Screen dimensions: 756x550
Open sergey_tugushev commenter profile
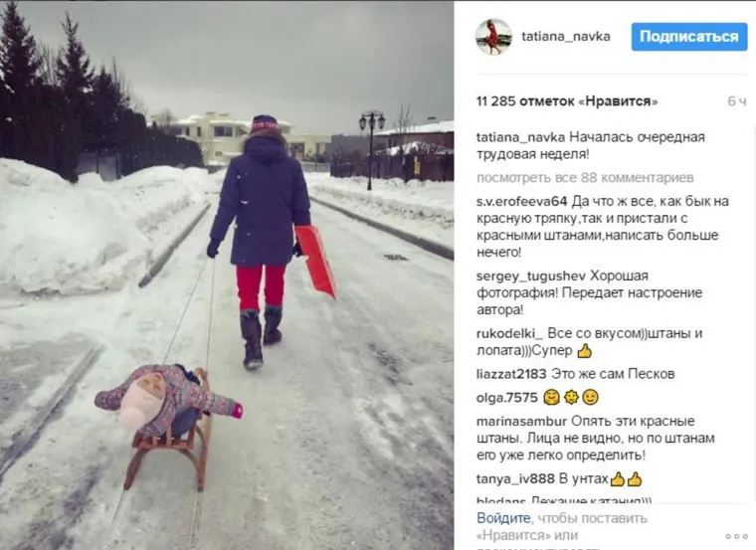(x=531, y=275)
